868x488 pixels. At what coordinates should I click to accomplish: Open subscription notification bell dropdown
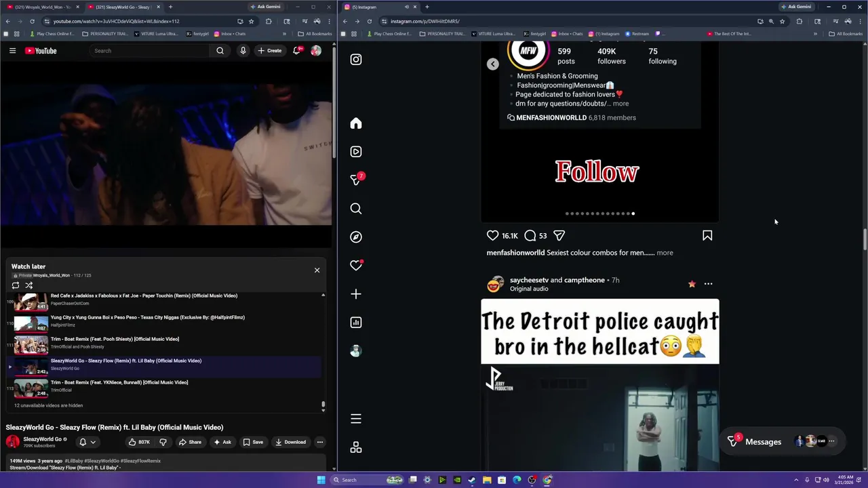pyautogui.click(x=87, y=442)
